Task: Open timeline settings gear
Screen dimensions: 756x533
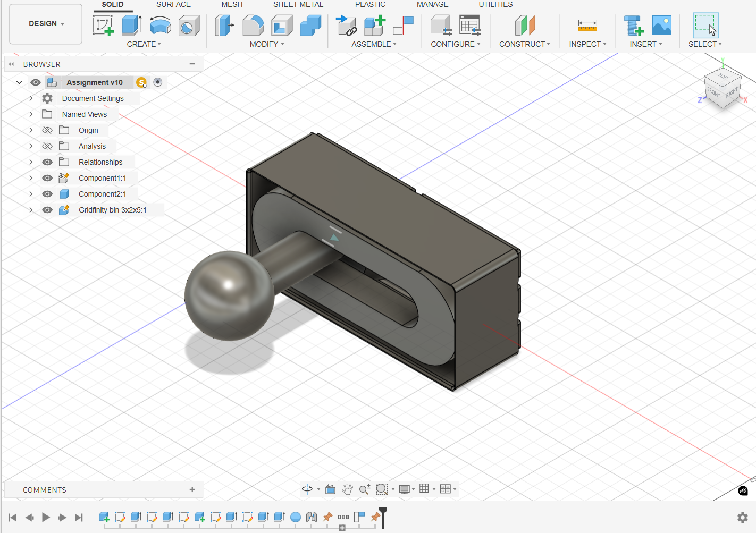Action: [x=743, y=517]
